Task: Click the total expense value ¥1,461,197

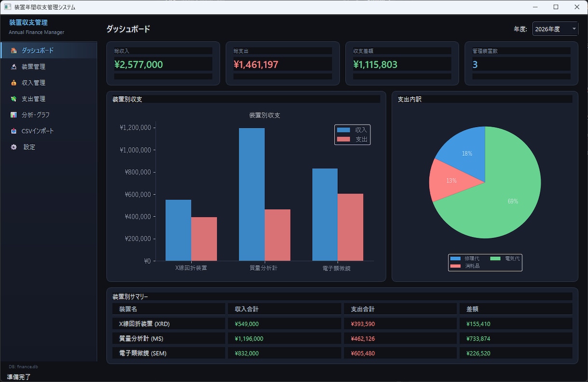Action: pos(256,64)
